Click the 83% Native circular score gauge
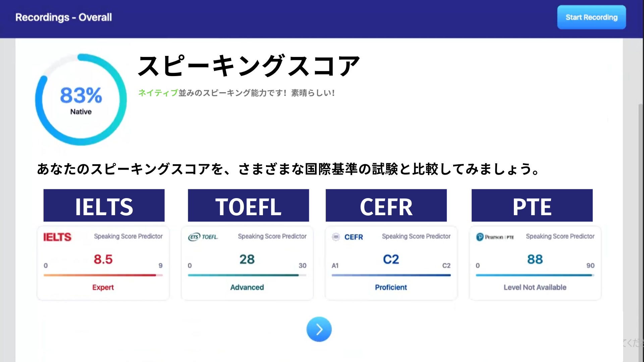Viewport: 644px width, 362px height. point(81,100)
